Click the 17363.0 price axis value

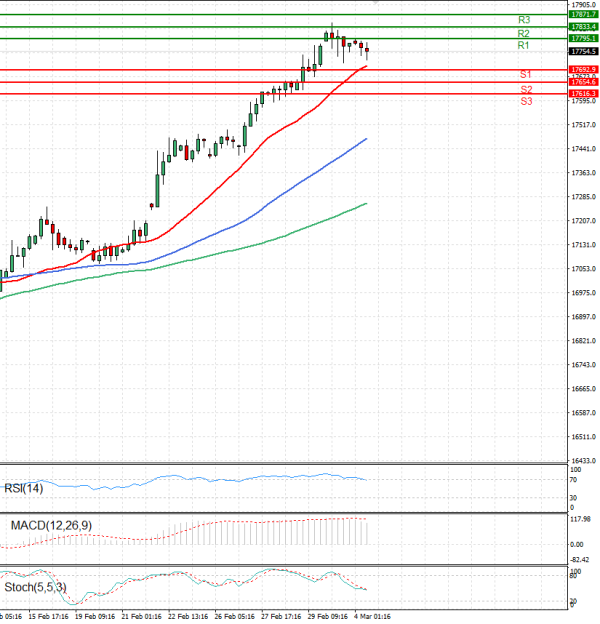584,173
